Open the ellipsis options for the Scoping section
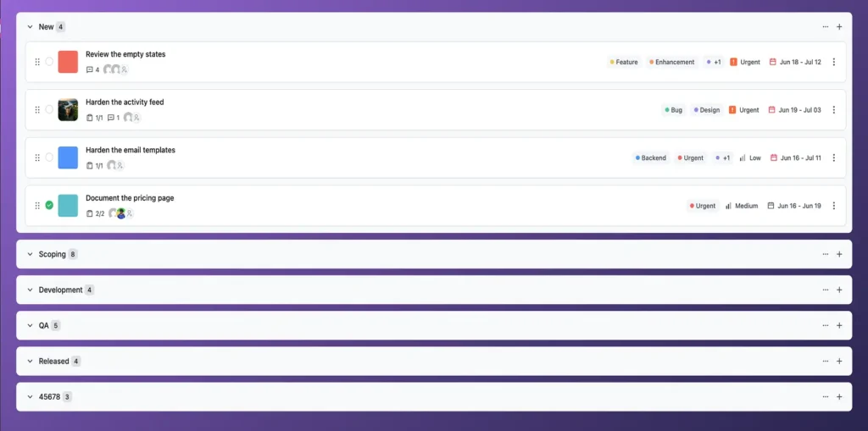Screen dimensions: 868x431 826,254
